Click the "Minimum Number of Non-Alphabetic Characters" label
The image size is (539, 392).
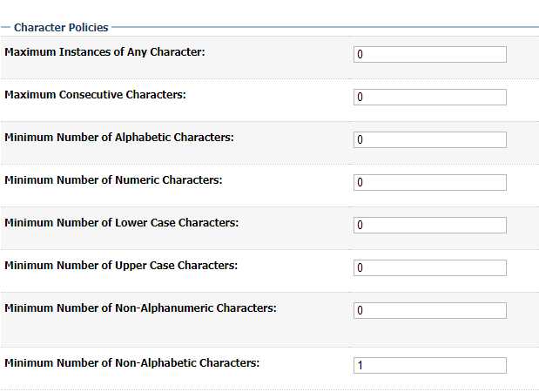[131, 363]
